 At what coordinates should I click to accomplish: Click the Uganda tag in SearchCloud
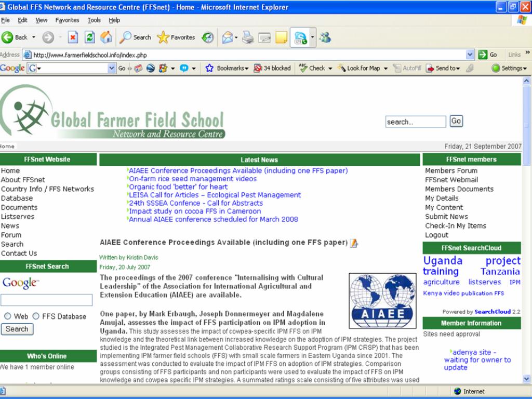(x=443, y=261)
